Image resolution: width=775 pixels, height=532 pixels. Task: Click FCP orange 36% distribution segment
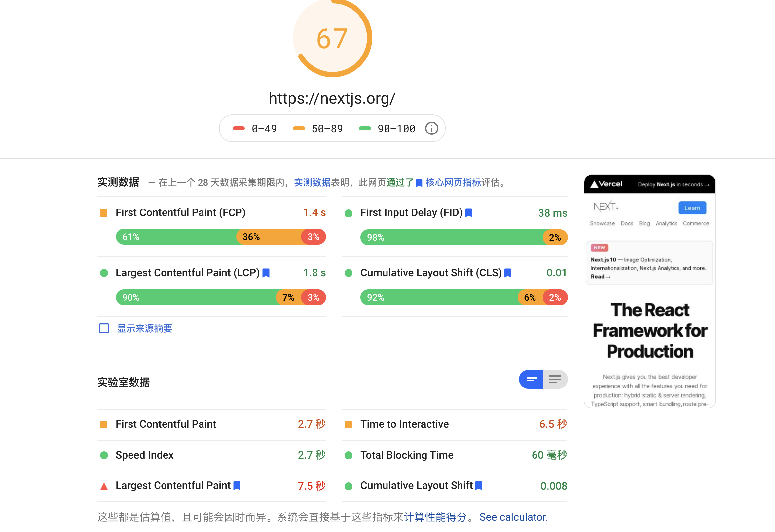click(269, 237)
